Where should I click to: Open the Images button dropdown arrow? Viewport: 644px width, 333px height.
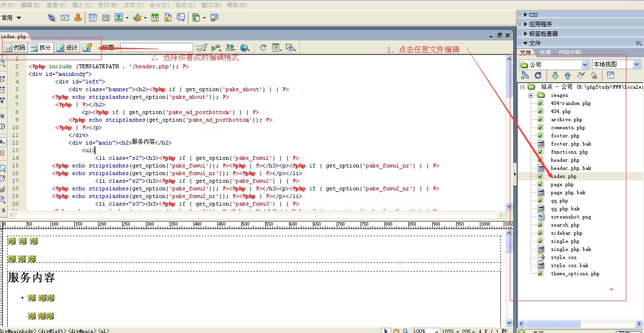click(x=126, y=18)
